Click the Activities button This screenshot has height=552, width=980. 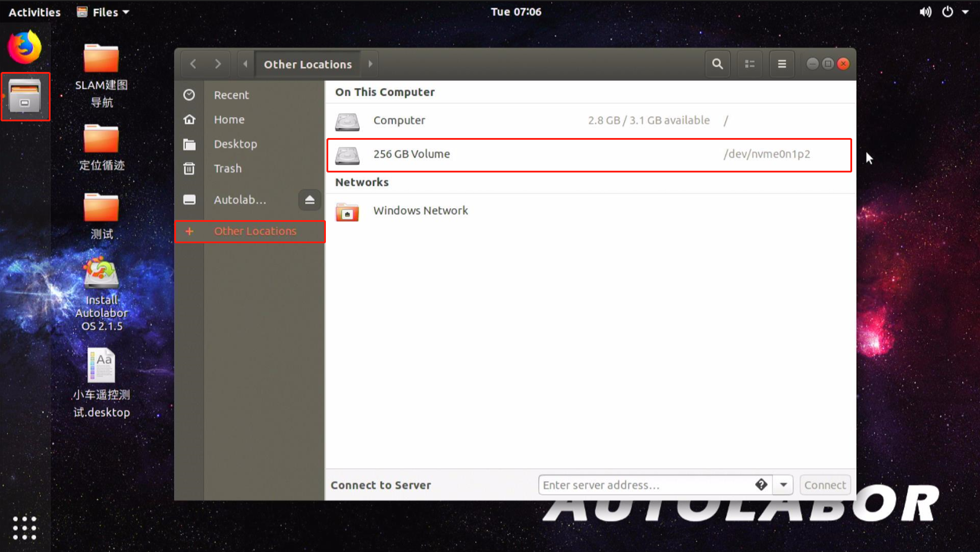tap(34, 12)
